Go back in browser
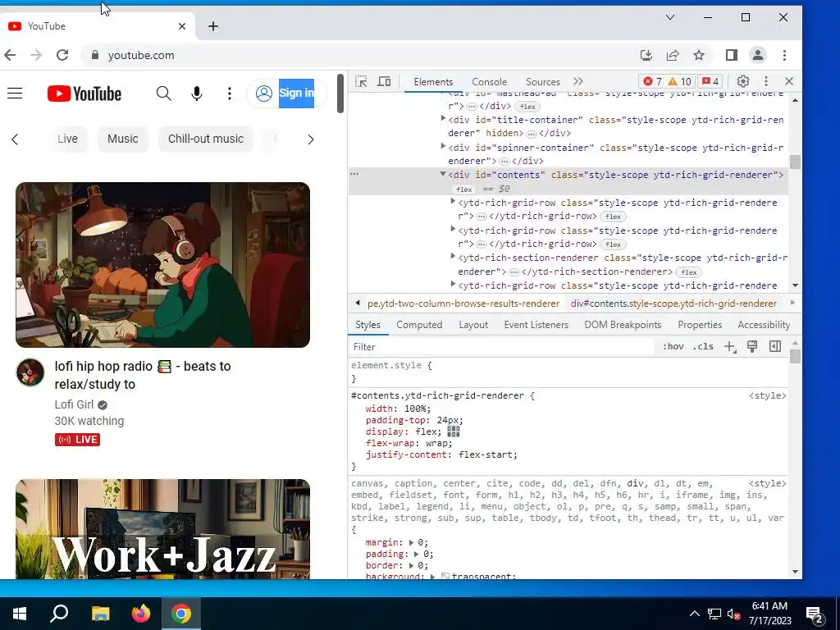This screenshot has width=840, height=630. pyautogui.click(x=10, y=55)
